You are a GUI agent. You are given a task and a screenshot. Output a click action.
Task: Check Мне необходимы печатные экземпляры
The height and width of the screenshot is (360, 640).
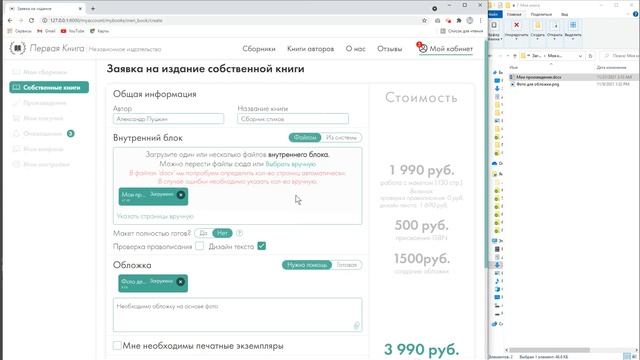click(x=117, y=345)
